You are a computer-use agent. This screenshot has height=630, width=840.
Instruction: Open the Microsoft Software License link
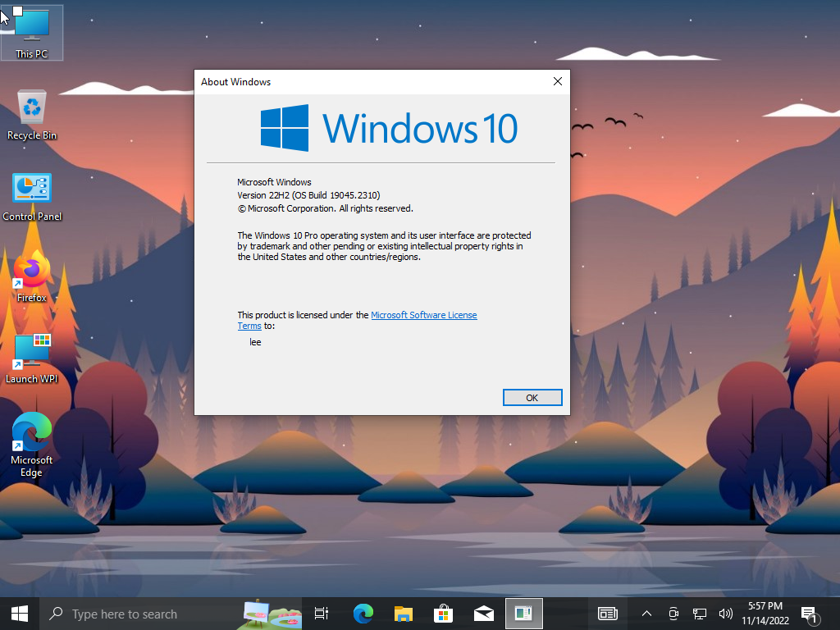pyautogui.click(x=424, y=315)
